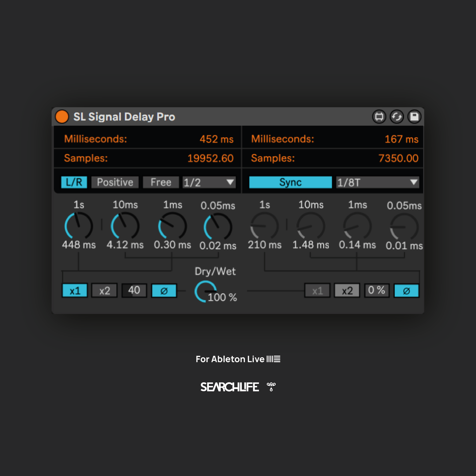Click the Free mode button
The width and height of the screenshot is (476, 476).
(x=161, y=182)
